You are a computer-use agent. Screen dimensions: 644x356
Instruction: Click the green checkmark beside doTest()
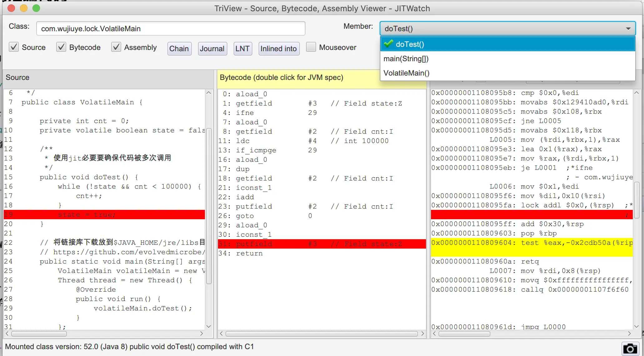click(388, 44)
